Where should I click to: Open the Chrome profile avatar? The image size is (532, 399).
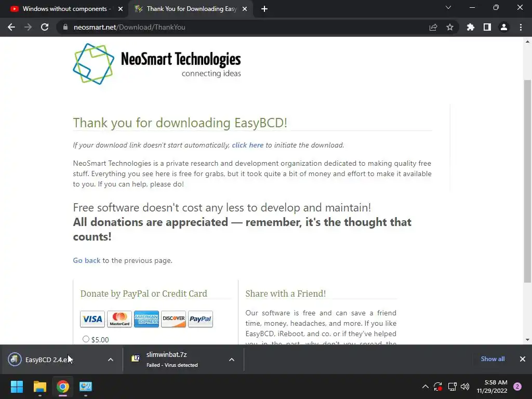click(x=504, y=27)
